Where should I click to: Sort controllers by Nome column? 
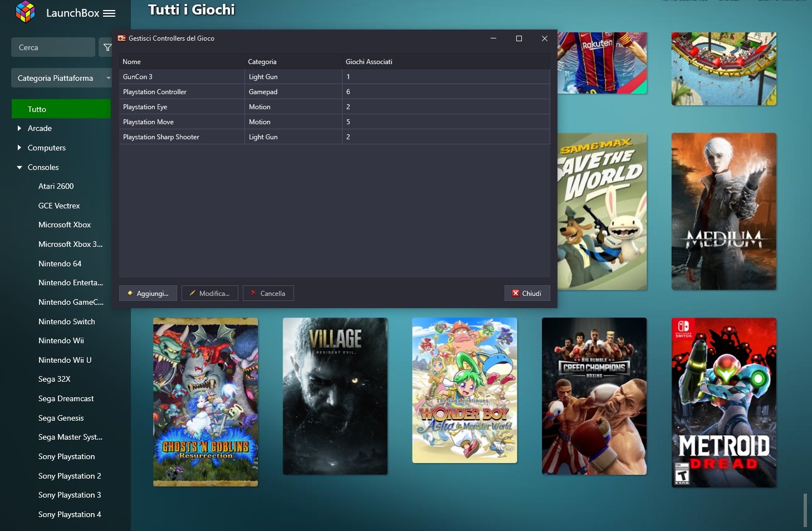182,61
